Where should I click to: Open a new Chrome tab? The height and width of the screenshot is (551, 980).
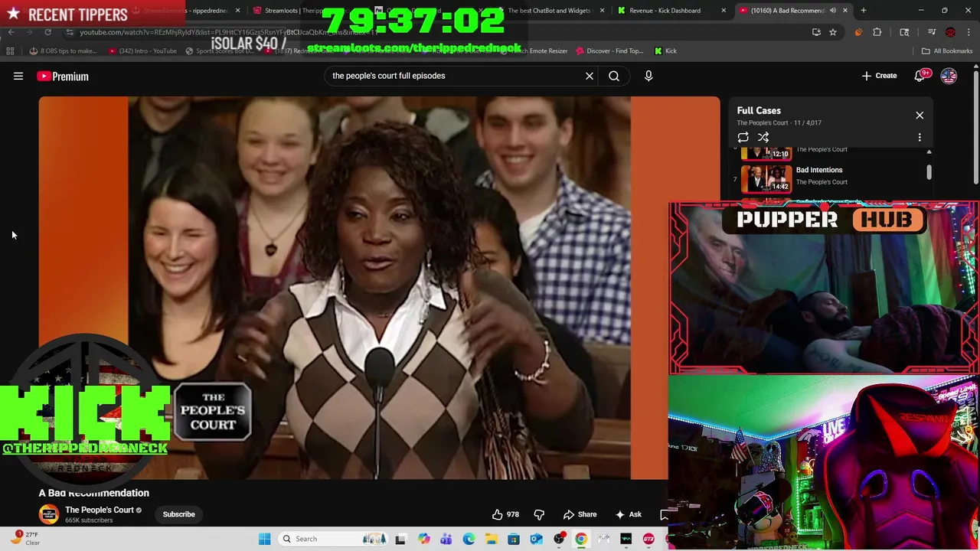[864, 11]
